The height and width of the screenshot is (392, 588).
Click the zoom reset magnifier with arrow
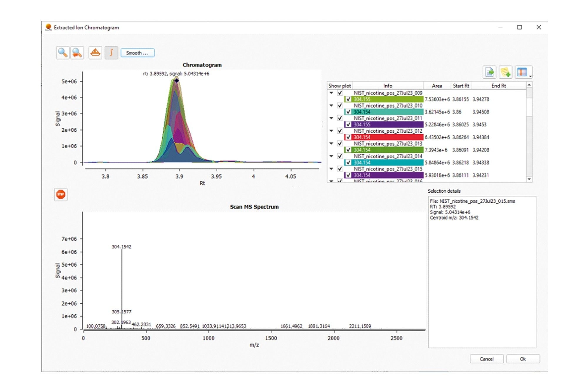click(x=77, y=53)
